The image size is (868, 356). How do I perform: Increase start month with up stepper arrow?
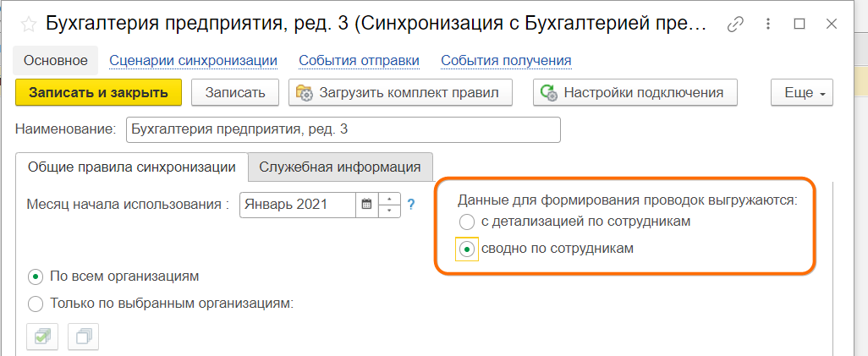(390, 199)
